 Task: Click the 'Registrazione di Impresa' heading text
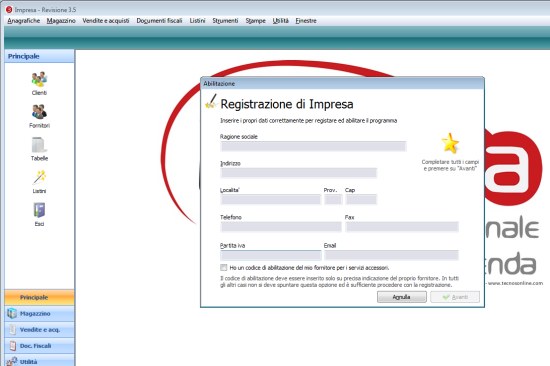(x=287, y=104)
